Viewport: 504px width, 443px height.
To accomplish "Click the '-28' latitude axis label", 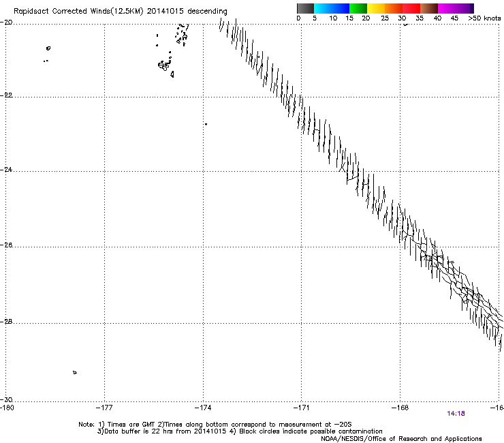I will click(6, 322).
